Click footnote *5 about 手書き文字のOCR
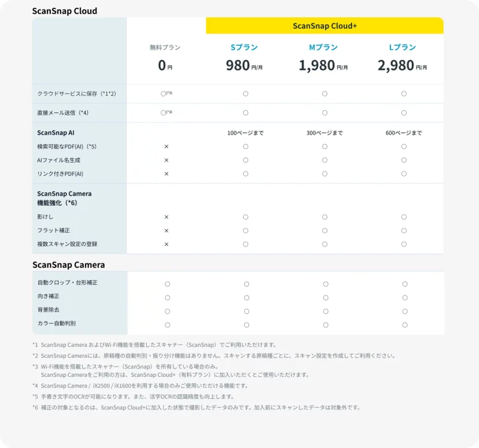Viewport: 479px width, 448px height. [134, 397]
